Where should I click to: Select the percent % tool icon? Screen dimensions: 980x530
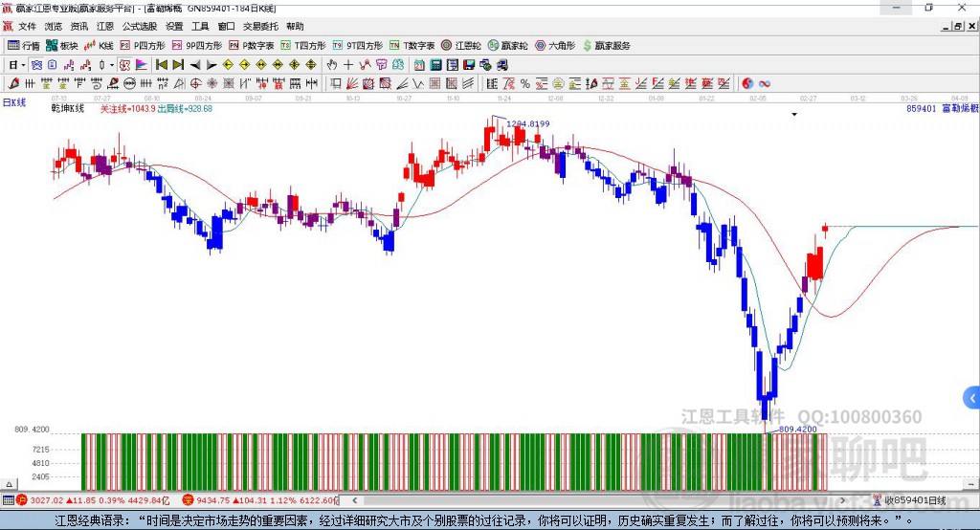click(x=525, y=83)
